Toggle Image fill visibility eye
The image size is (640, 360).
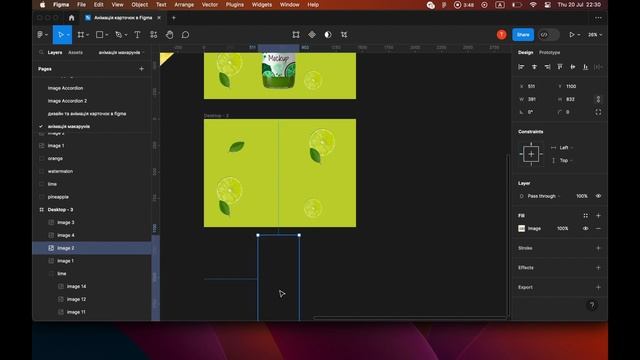(586, 229)
